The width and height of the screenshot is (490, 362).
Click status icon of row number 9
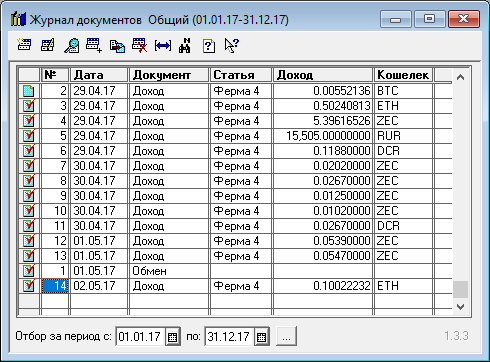click(29, 196)
